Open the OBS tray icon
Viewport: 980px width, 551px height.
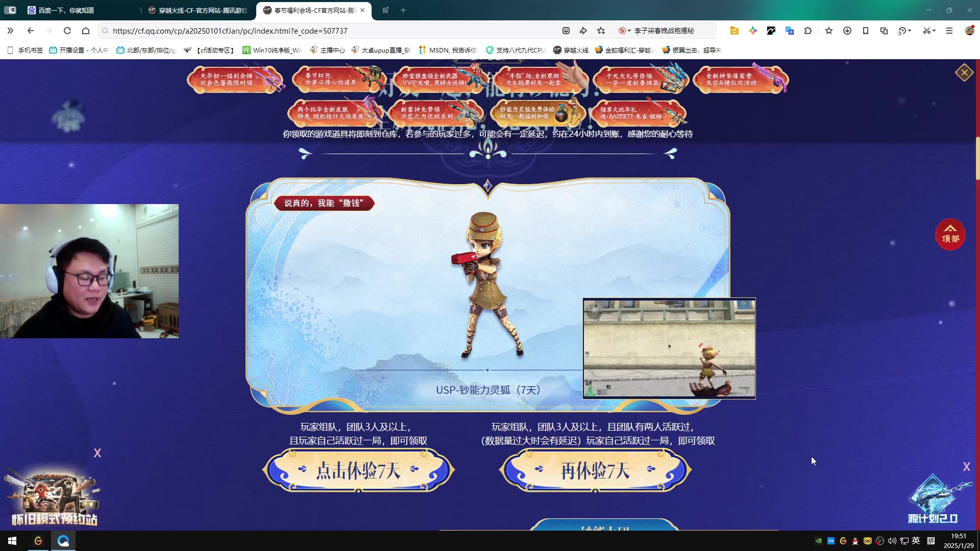click(x=880, y=541)
